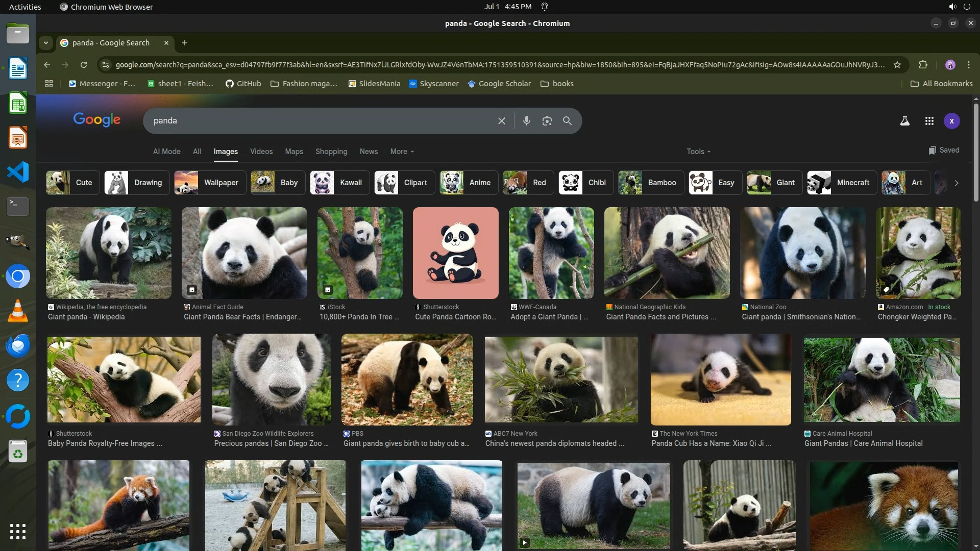Open the Saved collections link
Image resolution: width=980 pixels, height=551 pixels.
click(944, 150)
